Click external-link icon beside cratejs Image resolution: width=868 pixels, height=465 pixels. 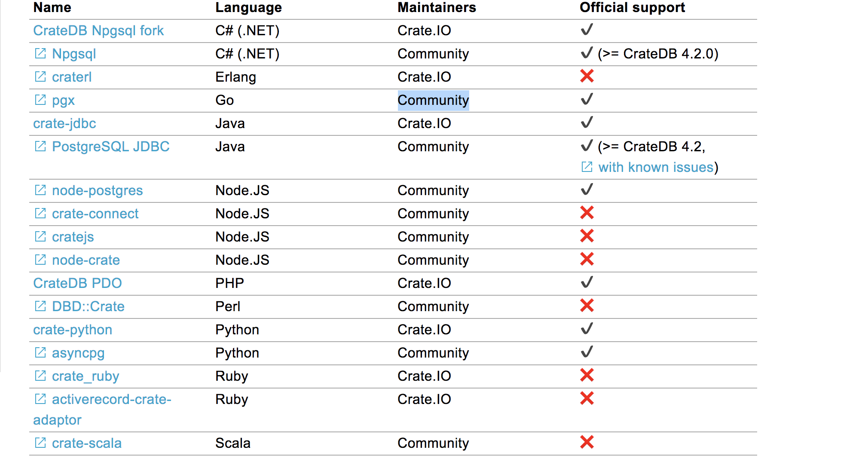40,236
